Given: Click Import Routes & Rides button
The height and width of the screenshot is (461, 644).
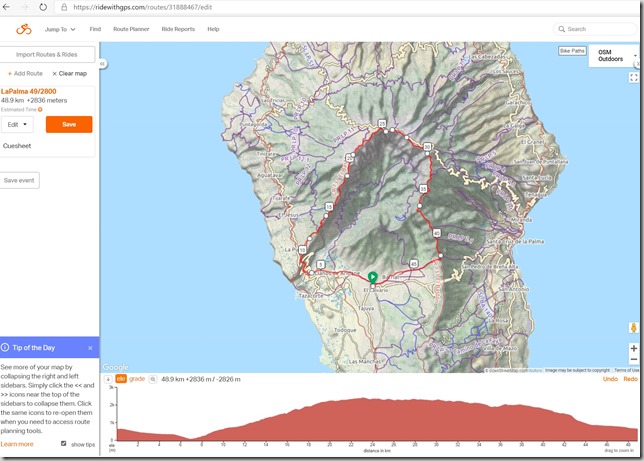Looking at the screenshot, I should (47, 54).
